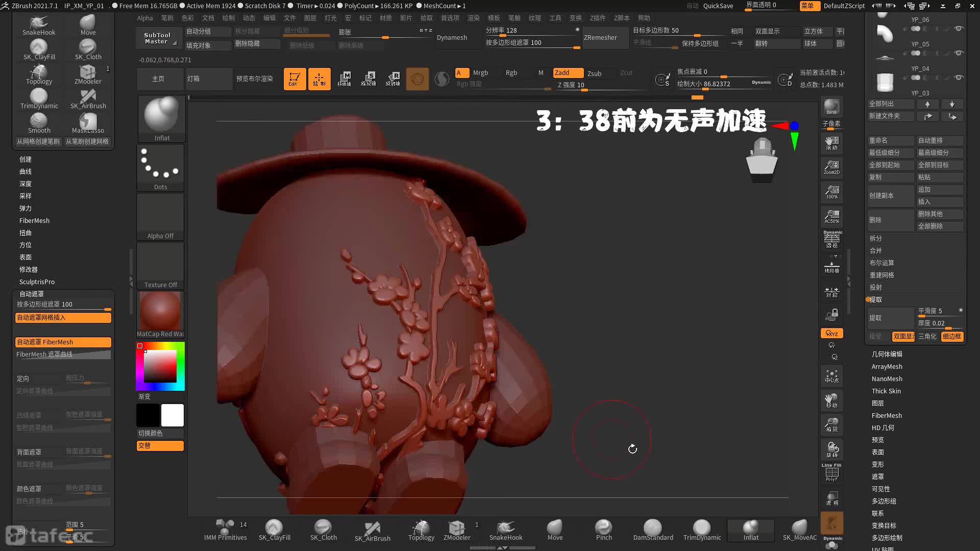The height and width of the screenshot is (551, 980).
Task: Click the 100% actual size icon
Action: [831, 192]
